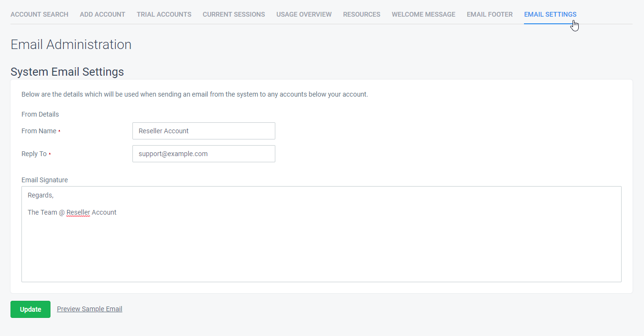Switch to the Add Account tab
The width and height of the screenshot is (644, 336).
click(x=102, y=14)
